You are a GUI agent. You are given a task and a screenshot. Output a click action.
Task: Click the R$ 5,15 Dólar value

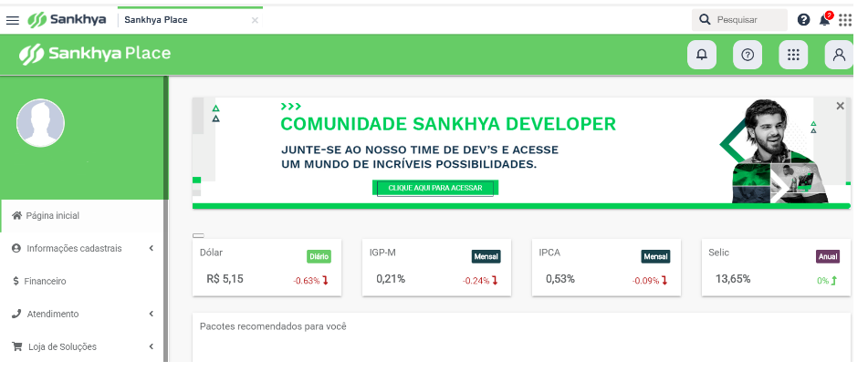click(225, 279)
